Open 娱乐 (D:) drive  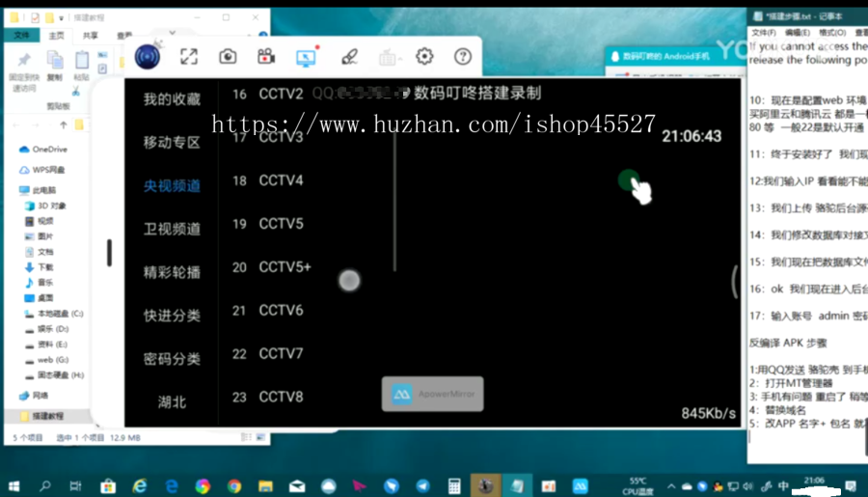[46, 329]
